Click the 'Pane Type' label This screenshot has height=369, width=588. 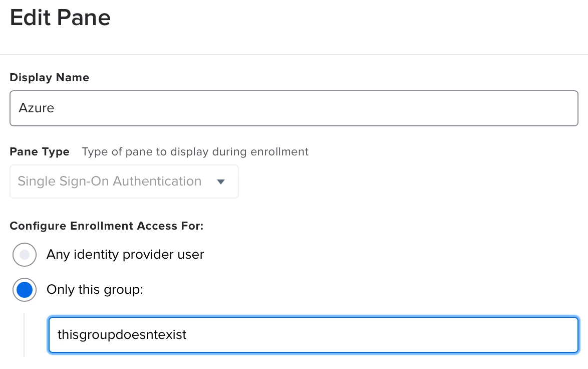tap(40, 151)
